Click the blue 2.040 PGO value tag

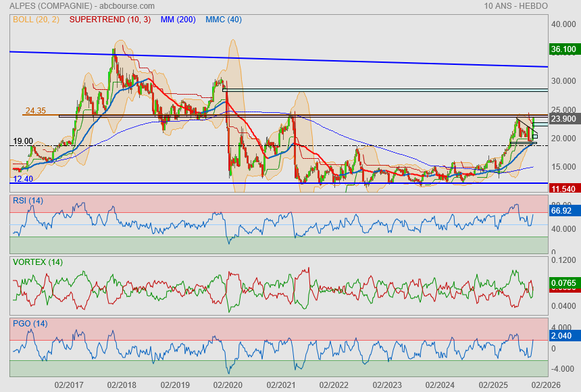(x=562, y=335)
